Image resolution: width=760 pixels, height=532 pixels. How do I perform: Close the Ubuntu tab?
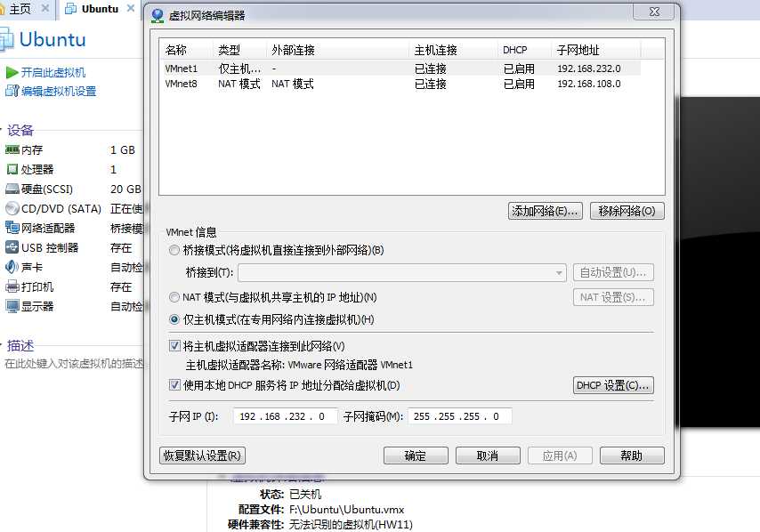[x=131, y=8]
